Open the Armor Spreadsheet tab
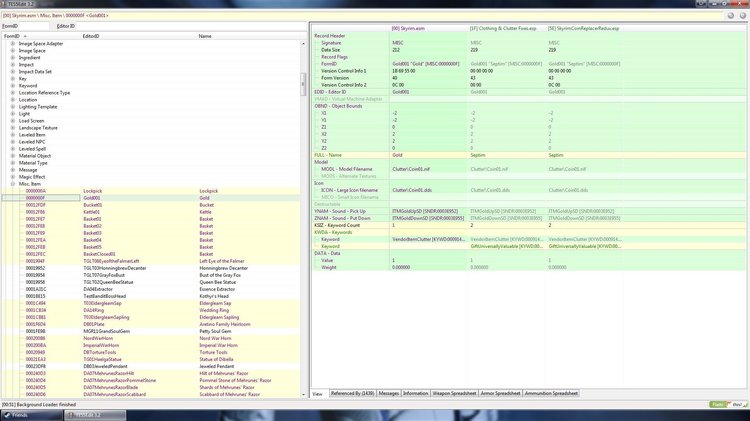The height and width of the screenshot is (421, 750). click(500, 393)
